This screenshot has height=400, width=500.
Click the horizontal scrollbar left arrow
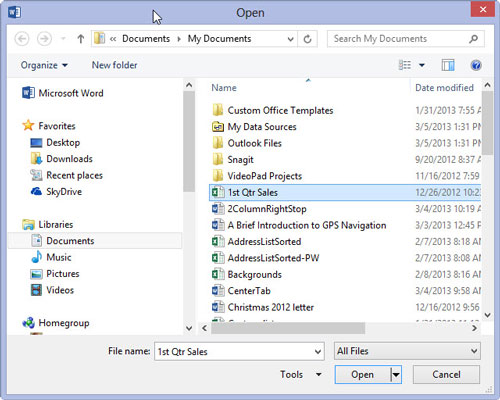(204, 328)
